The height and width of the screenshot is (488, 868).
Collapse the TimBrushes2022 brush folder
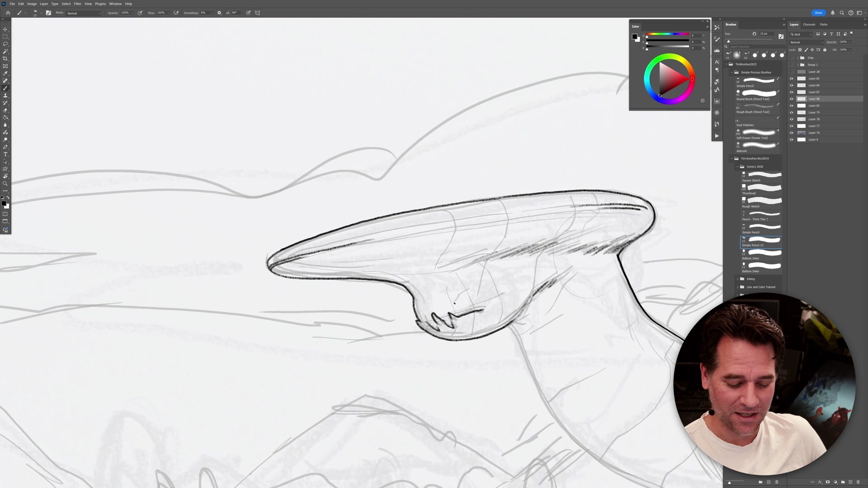pyautogui.click(x=727, y=64)
